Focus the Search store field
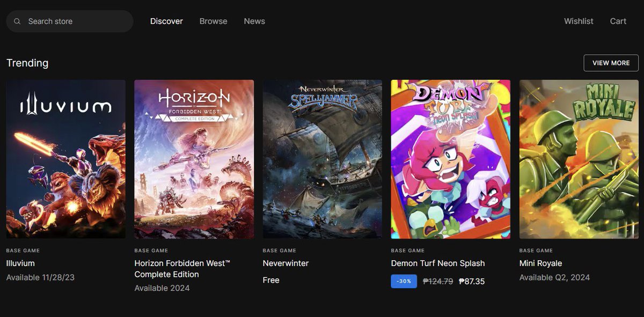The height and width of the screenshot is (317, 644). pos(70,21)
